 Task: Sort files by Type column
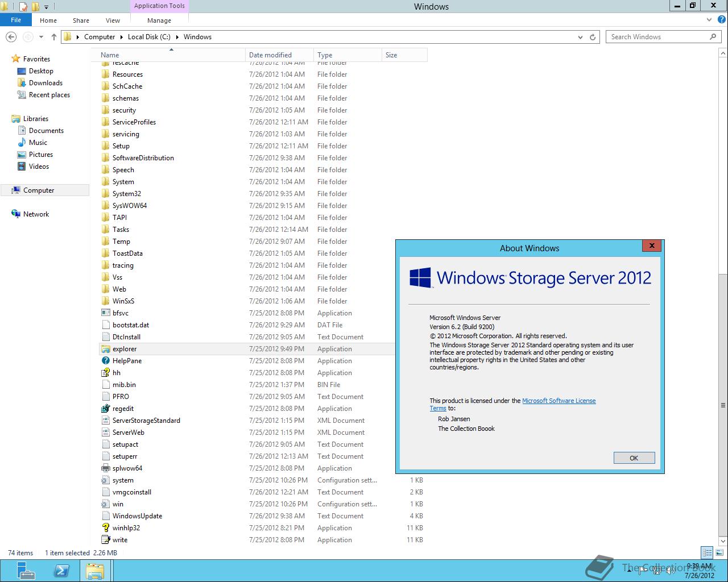pyautogui.click(x=348, y=55)
